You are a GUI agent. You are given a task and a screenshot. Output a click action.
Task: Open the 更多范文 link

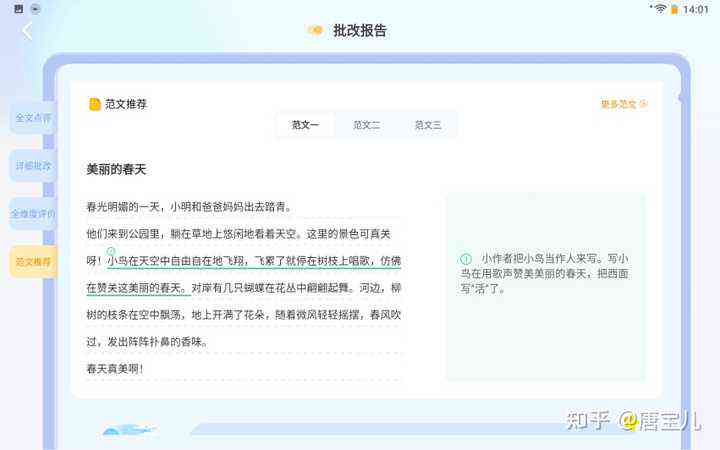624,104
